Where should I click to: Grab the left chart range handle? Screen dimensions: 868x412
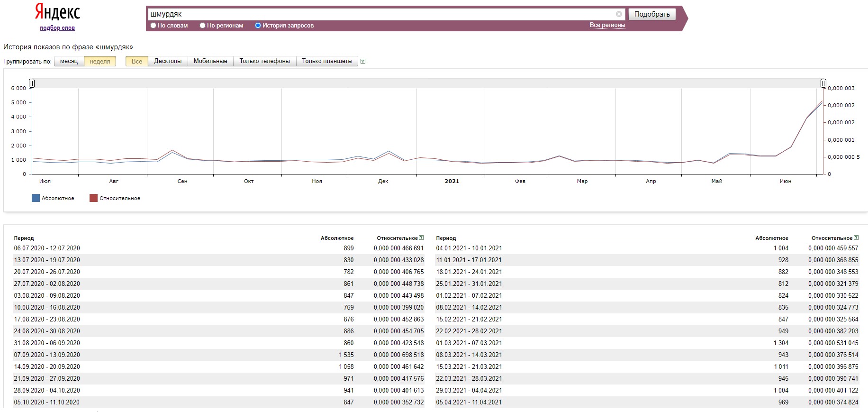coord(32,83)
